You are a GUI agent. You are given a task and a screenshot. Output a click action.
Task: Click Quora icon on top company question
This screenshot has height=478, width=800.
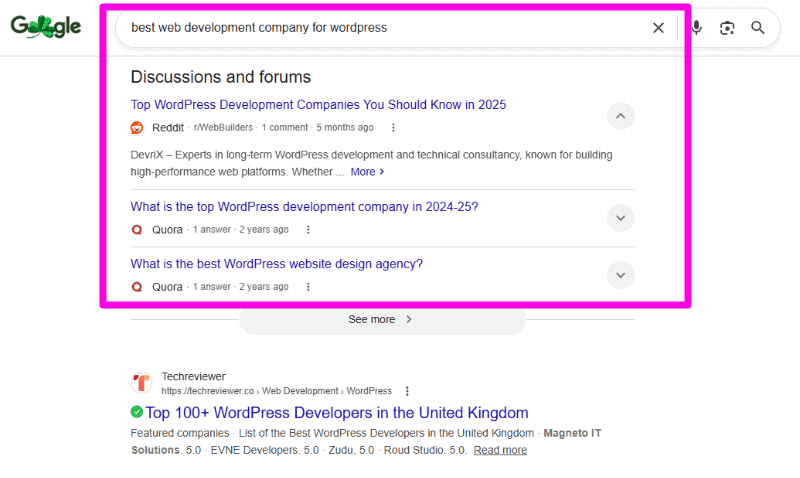tap(137, 230)
